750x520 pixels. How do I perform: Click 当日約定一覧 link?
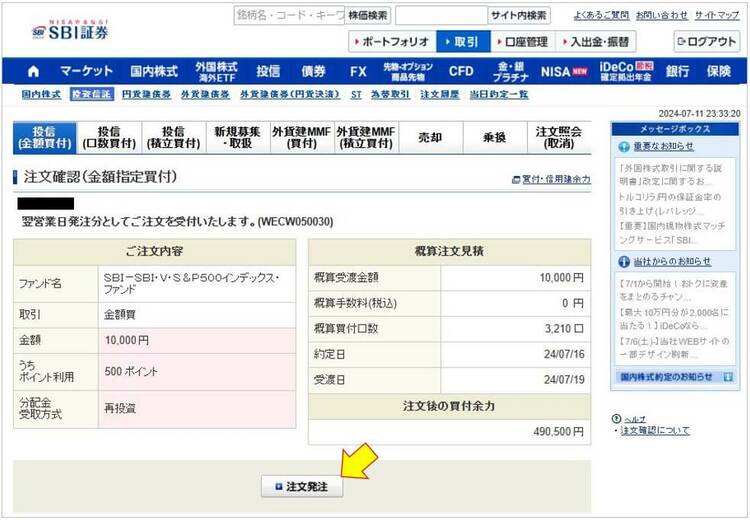click(498, 94)
